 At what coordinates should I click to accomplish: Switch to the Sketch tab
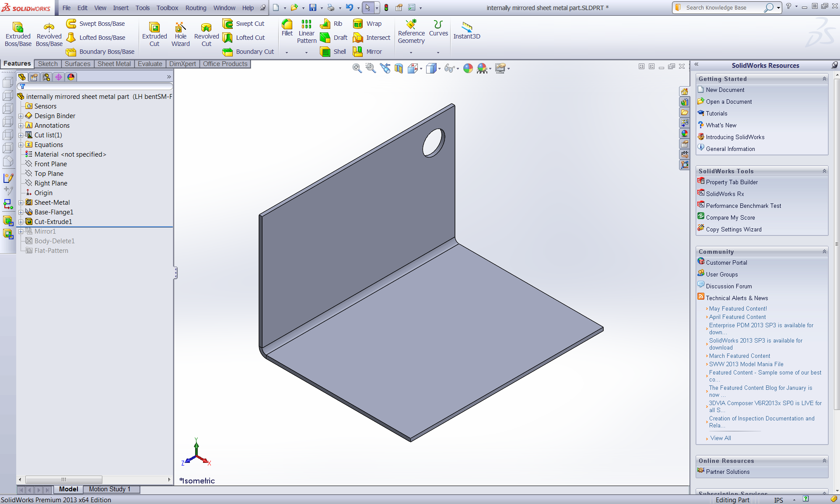(48, 64)
